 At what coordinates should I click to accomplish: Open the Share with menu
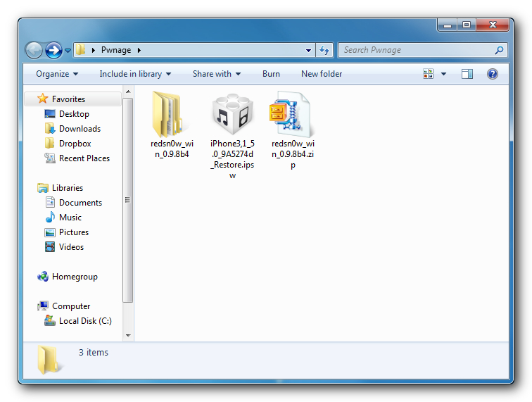click(x=216, y=74)
